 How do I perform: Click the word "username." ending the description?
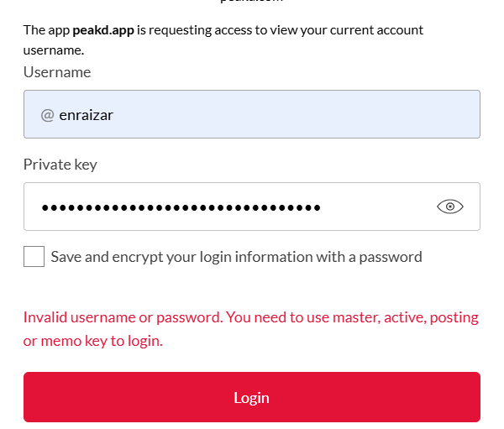[x=54, y=50]
